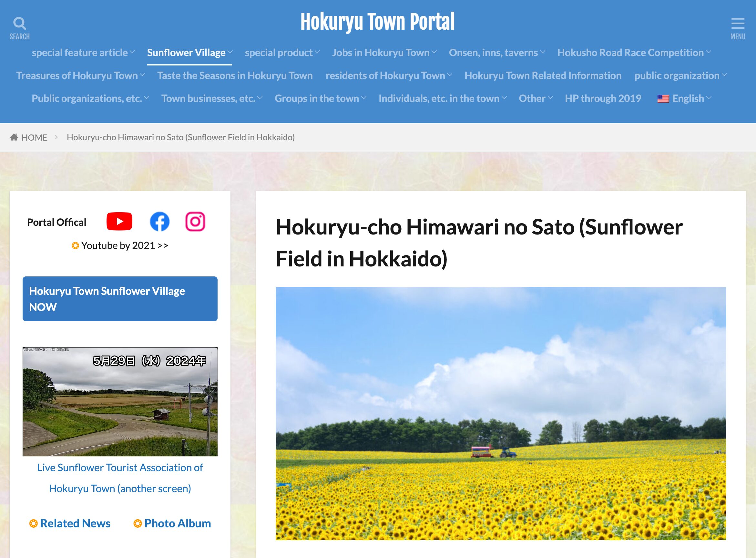This screenshot has height=558, width=756.
Task: Click the house icon next to HOME
Action: (14, 137)
